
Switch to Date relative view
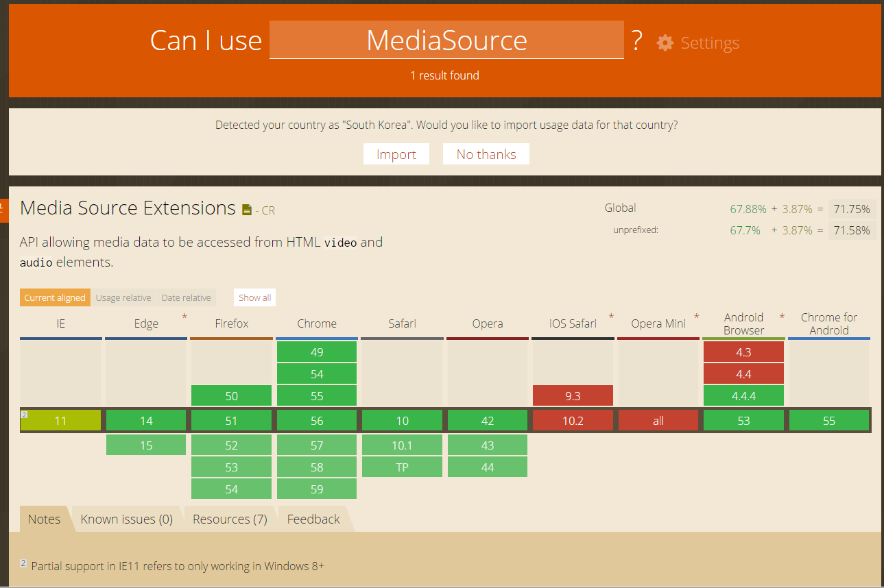click(186, 297)
